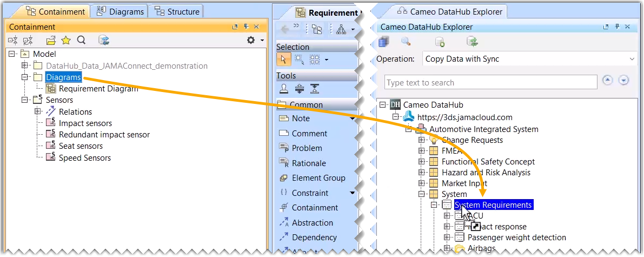Viewport: 644px width, 257px height.
Task: Expand the DataHub_Data_JAMAConnect_demonstration node
Action: click(25, 65)
